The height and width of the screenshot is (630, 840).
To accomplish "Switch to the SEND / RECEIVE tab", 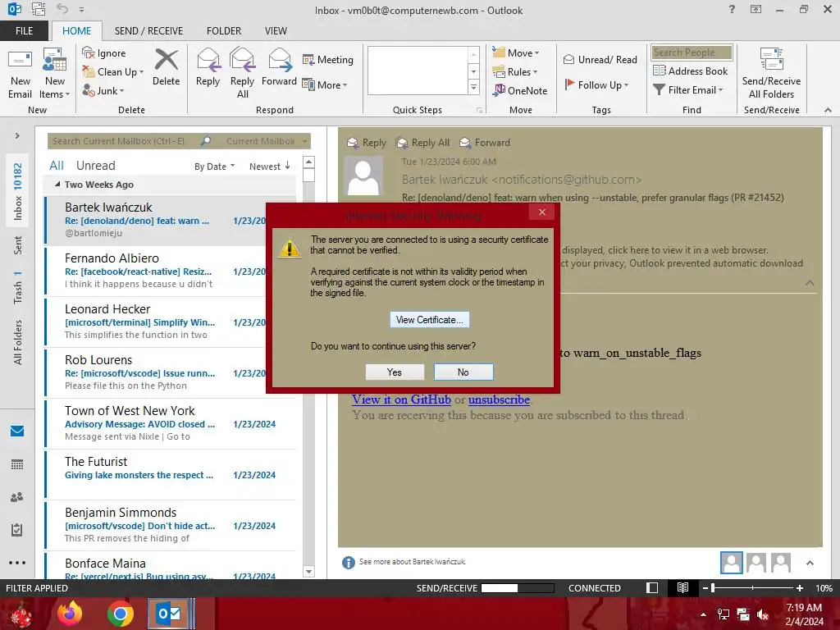I will (x=148, y=30).
